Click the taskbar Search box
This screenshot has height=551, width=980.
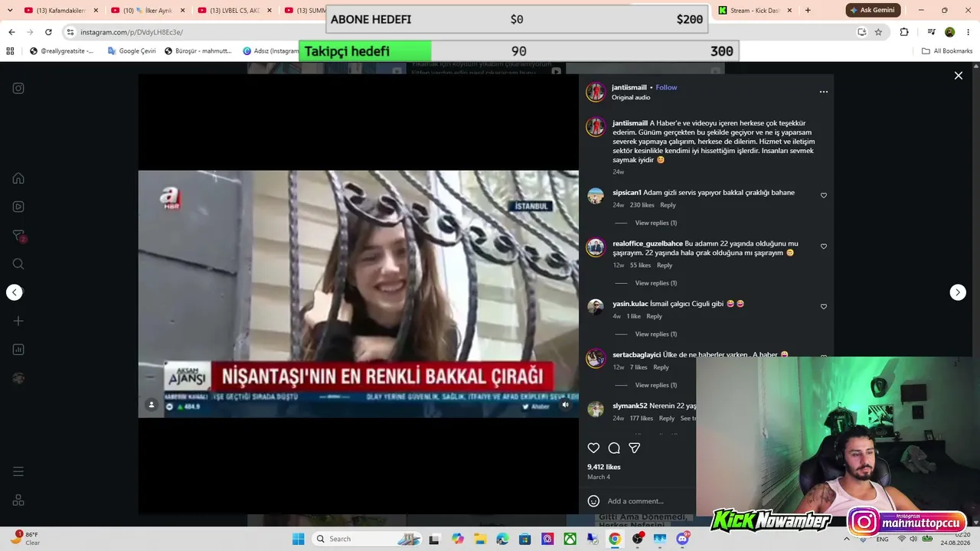367,539
